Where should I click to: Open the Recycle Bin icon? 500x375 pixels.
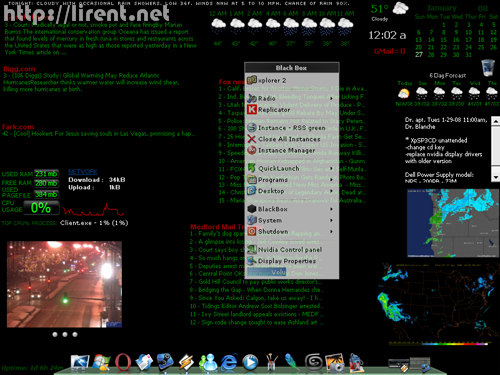[x=488, y=68]
